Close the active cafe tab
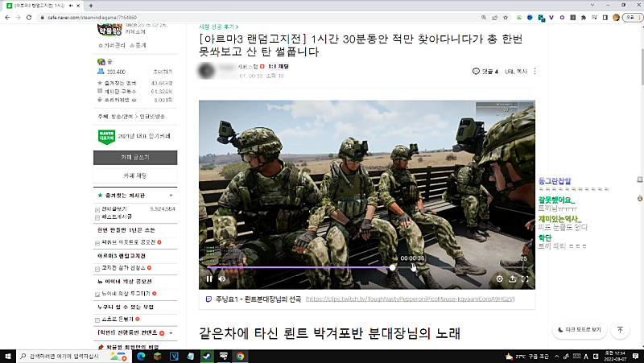 pos(78,6)
